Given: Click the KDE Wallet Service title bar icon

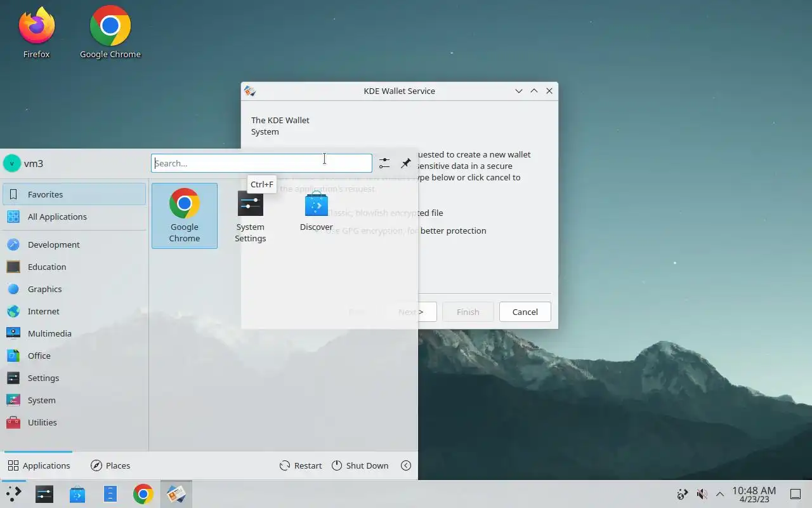Looking at the screenshot, I should coord(250,91).
